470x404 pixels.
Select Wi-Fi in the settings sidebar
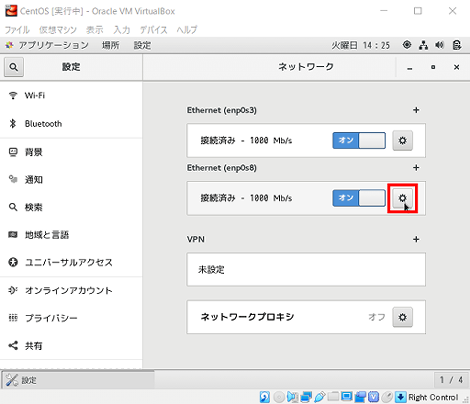(71, 95)
